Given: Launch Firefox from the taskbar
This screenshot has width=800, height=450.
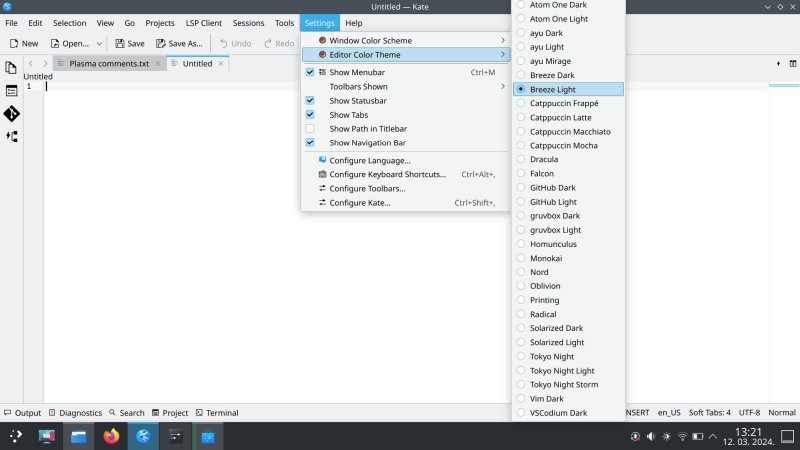Looking at the screenshot, I should point(110,436).
